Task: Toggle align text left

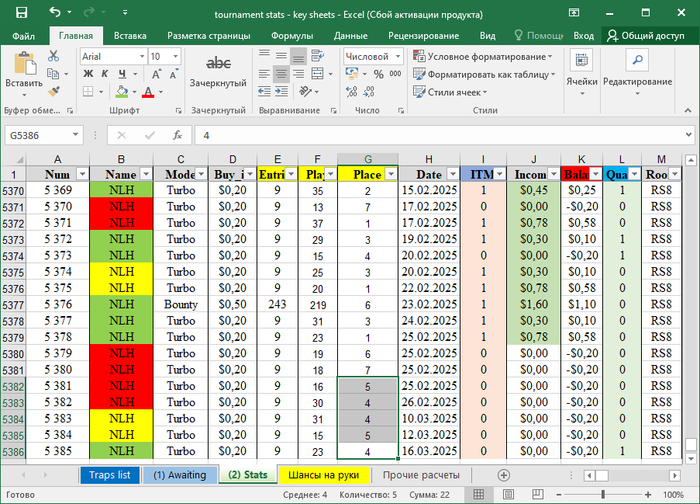Action: coord(264,74)
